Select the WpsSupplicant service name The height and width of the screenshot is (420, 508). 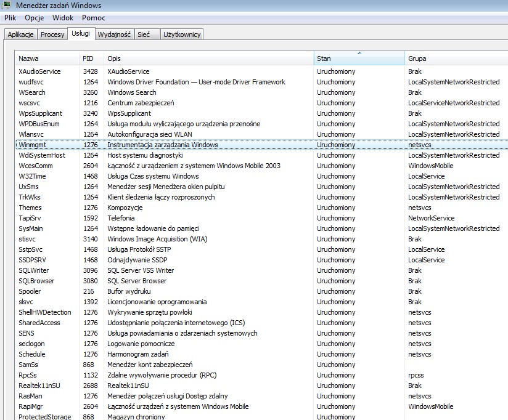[x=40, y=113]
